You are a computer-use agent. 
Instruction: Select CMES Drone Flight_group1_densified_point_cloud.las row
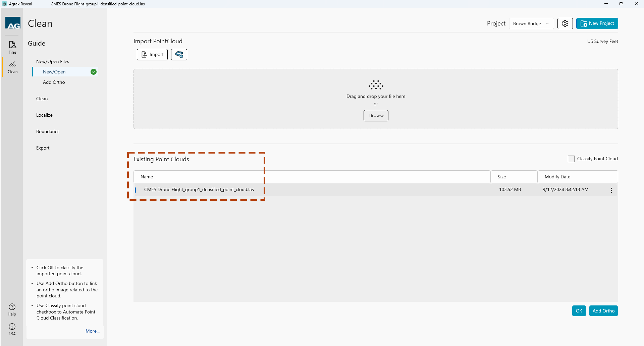coord(376,190)
